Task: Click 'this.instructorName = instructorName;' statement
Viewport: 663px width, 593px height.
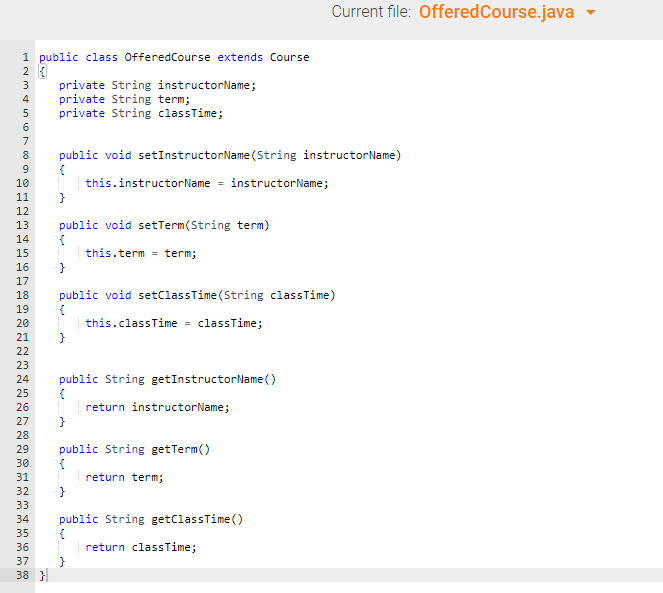Action: coord(207,183)
